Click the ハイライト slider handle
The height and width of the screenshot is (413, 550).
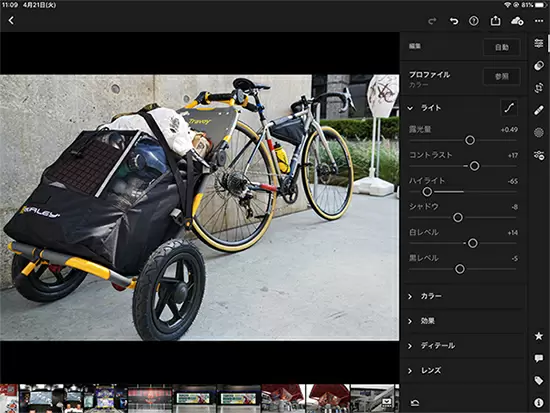coord(427,192)
